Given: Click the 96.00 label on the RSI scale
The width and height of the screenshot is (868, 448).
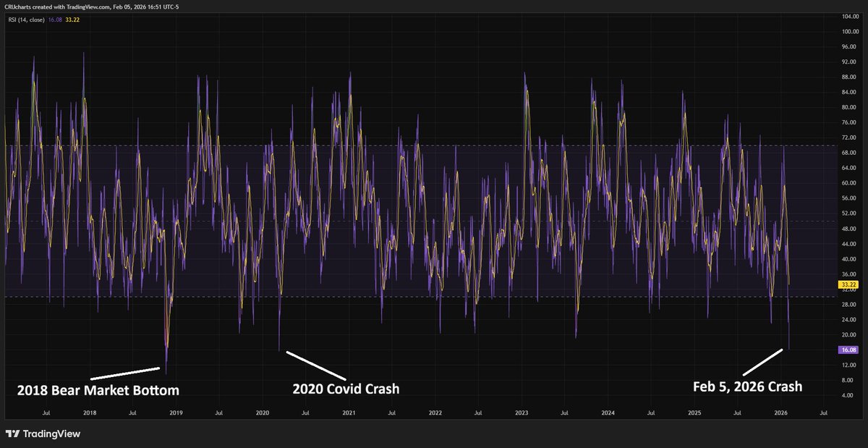Looking at the screenshot, I should click(850, 47).
